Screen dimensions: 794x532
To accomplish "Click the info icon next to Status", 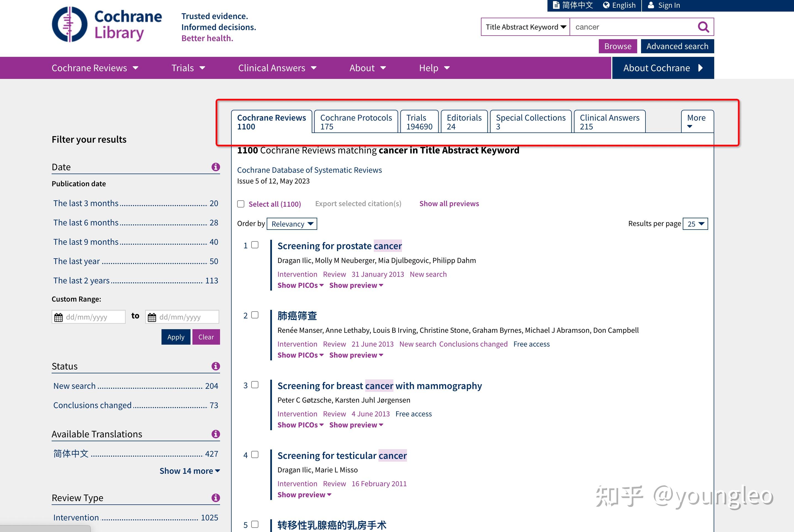I will pyautogui.click(x=216, y=366).
